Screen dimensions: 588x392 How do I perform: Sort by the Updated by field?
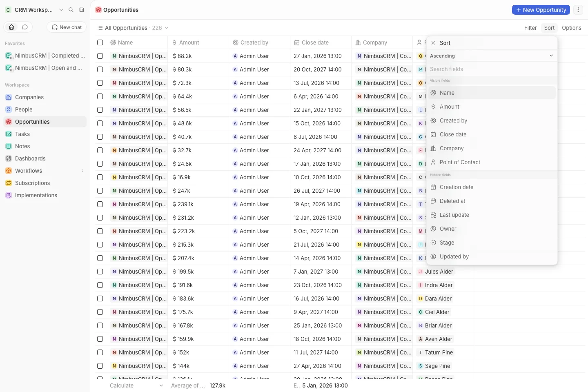coord(492,256)
